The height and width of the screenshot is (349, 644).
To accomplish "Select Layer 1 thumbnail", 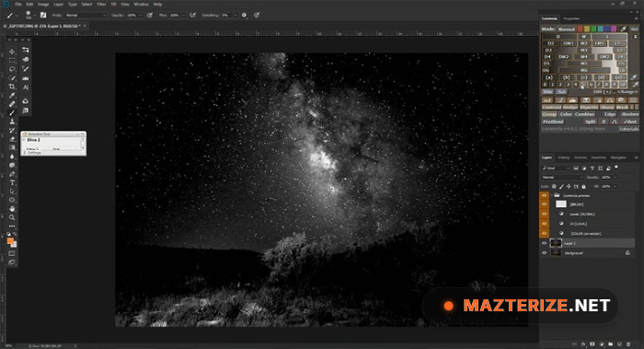I will 556,243.
